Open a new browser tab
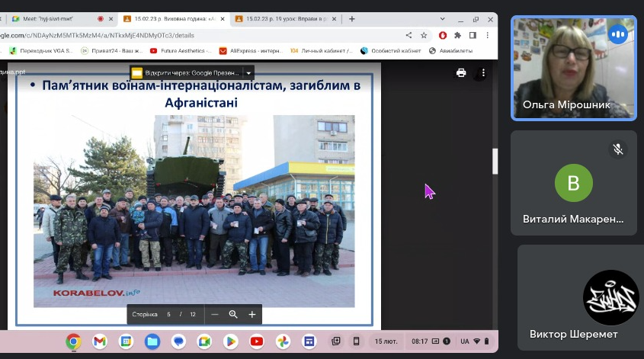 [x=352, y=19]
